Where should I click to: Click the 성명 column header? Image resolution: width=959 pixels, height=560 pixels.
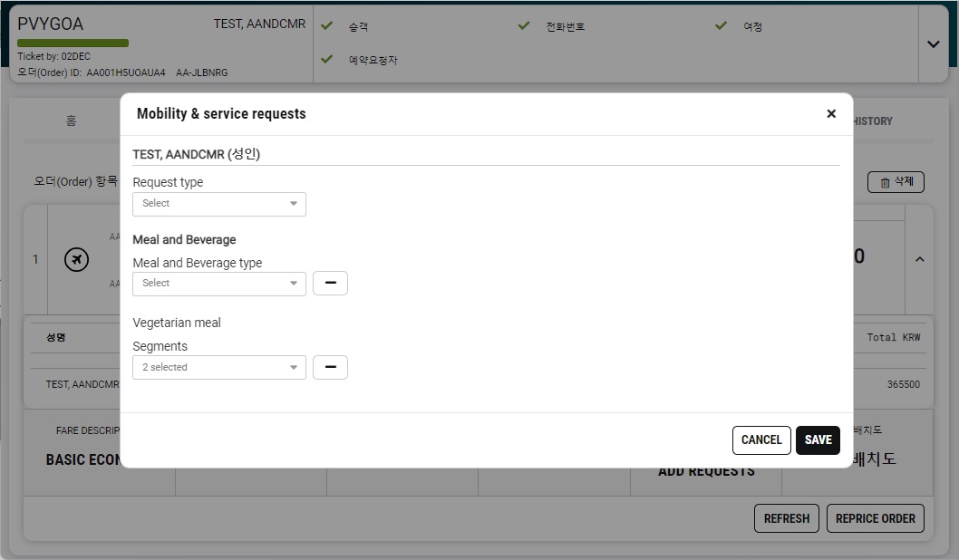pyautogui.click(x=55, y=337)
